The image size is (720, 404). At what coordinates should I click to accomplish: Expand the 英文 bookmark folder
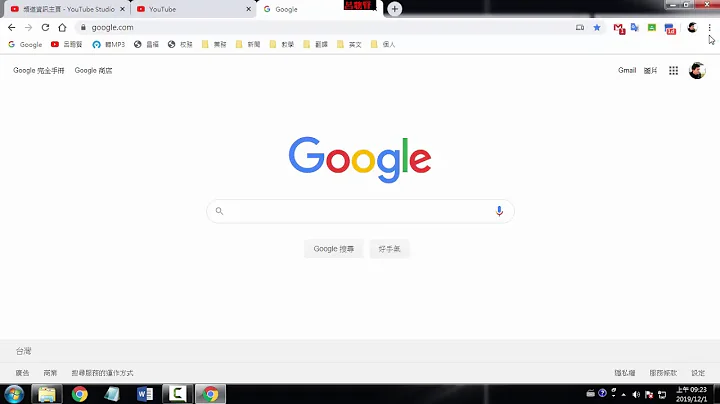[x=349, y=45]
